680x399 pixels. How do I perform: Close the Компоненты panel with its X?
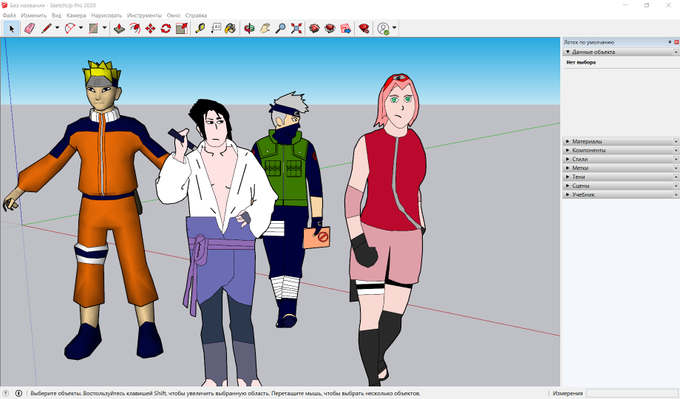pos(676,150)
